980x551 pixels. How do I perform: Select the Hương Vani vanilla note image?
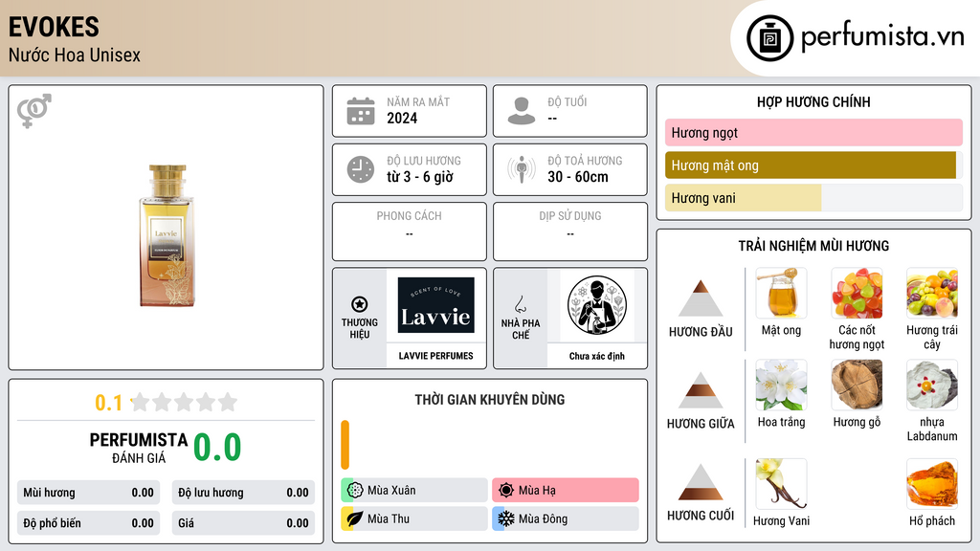pyautogui.click(x=781, y=484)
